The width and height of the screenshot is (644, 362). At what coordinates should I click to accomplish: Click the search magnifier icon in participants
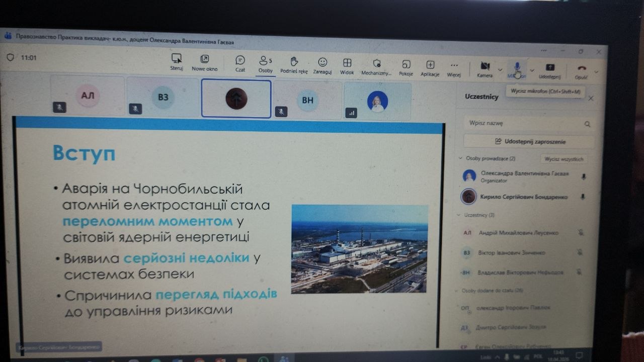pos(587,124)
